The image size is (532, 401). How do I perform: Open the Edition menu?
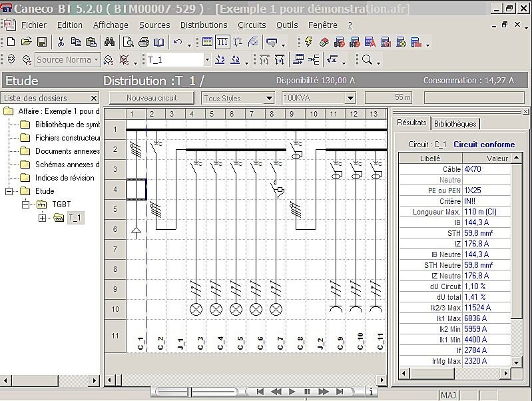[69, 25]
